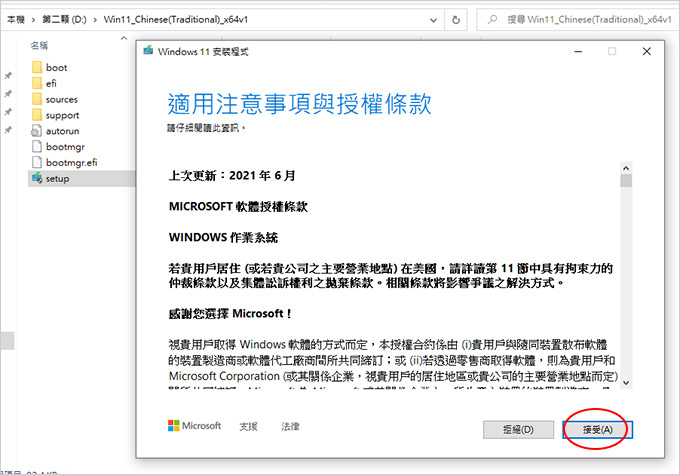680x475 pixels.
Task: Go to 第二顆 (D:) in address path
Action: click(x=64, y=20)
